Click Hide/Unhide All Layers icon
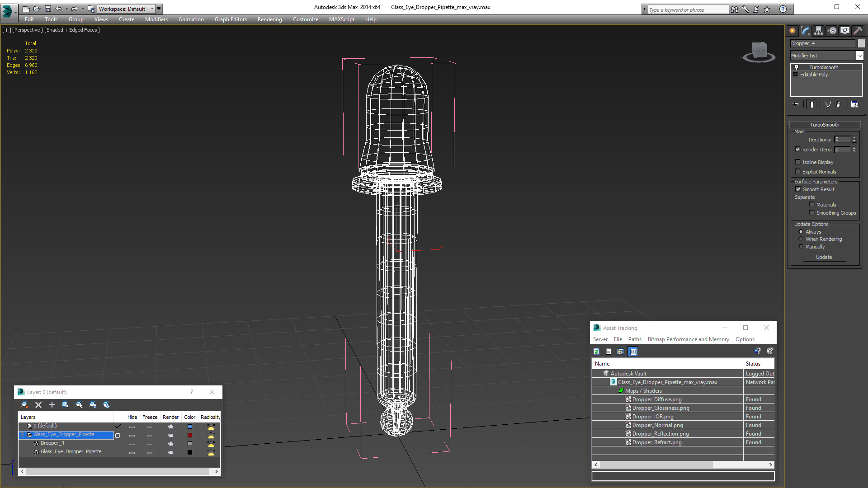 coord(93,405)
